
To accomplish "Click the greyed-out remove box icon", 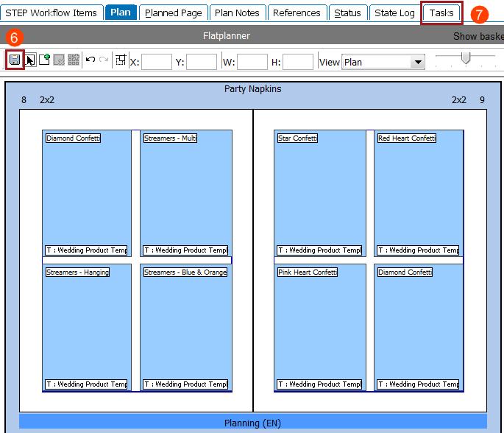I will click(59, 60).
